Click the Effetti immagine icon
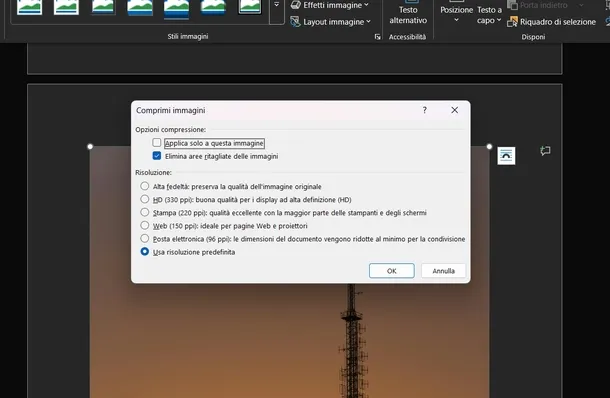 pyautogui.click(x=296, y=5)
